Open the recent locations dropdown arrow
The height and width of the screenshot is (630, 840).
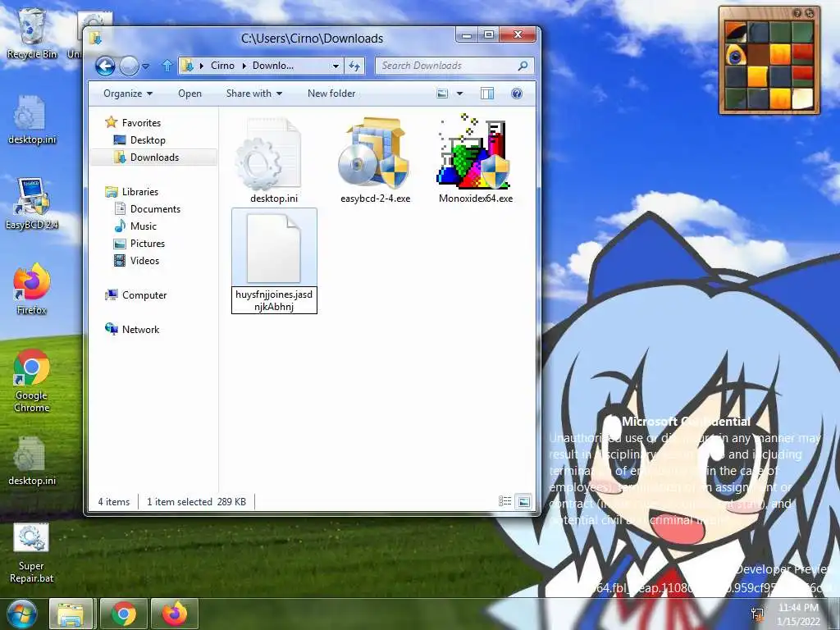[x=146, y=66]
